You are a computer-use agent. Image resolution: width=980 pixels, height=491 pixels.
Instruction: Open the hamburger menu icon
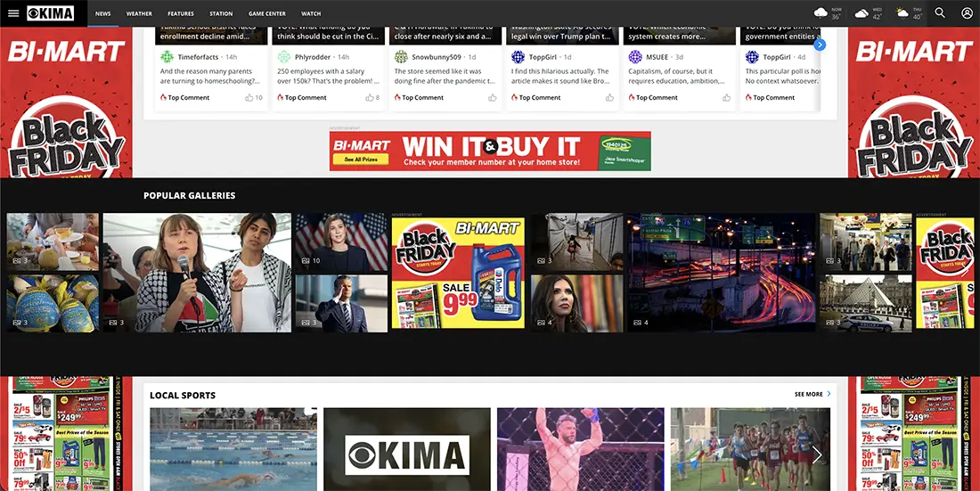click(x=13, y=13)
